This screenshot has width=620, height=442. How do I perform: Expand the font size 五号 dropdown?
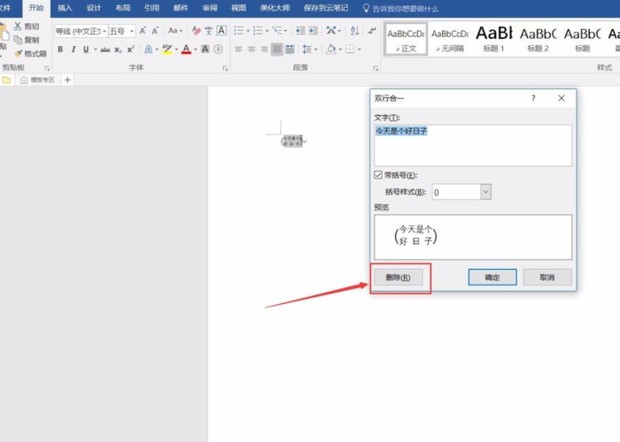pos(132,31)
